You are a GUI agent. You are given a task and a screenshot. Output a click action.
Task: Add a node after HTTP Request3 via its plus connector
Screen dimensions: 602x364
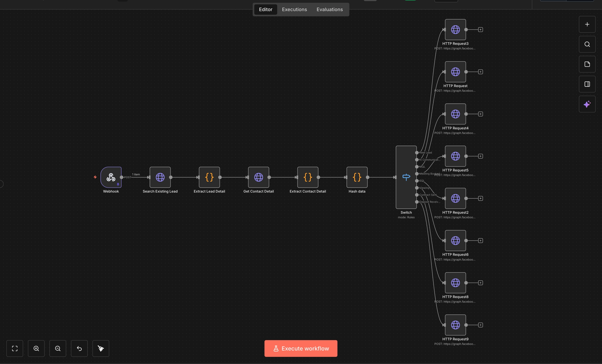tap(480, 29)
